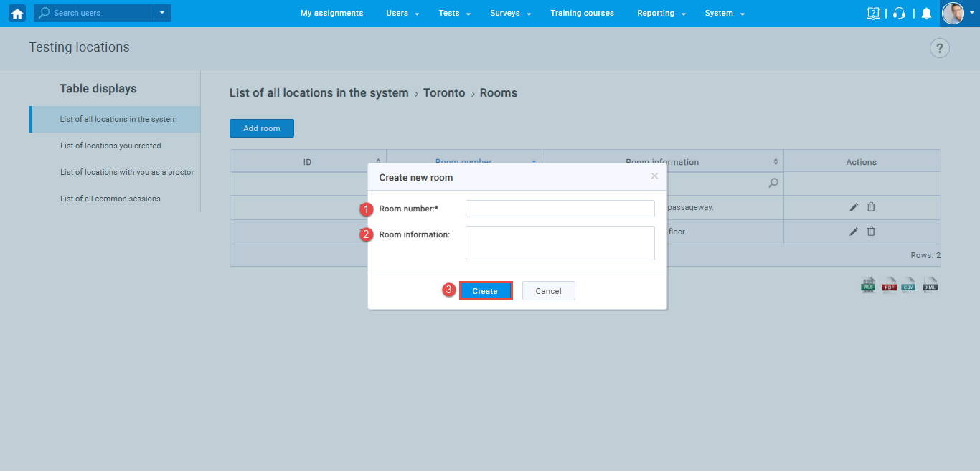
Task: Open the notifications bell icon
Action: [926, 13]
